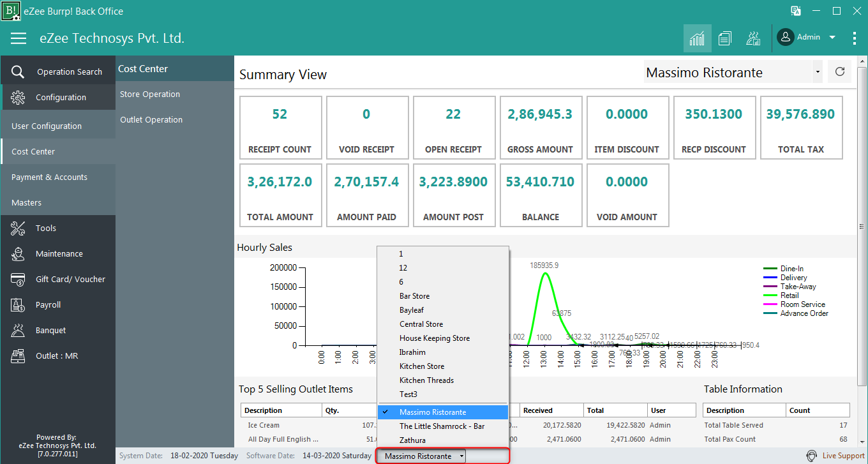Viewport: 868px width, 464px height.
Task: Click the title bar language translate icon
Action: coord(796,11)
